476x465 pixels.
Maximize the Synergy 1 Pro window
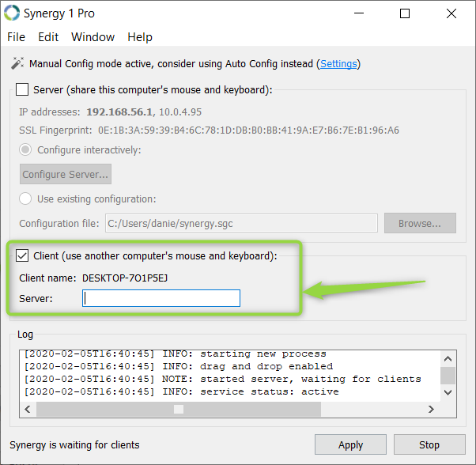point(405,13)
